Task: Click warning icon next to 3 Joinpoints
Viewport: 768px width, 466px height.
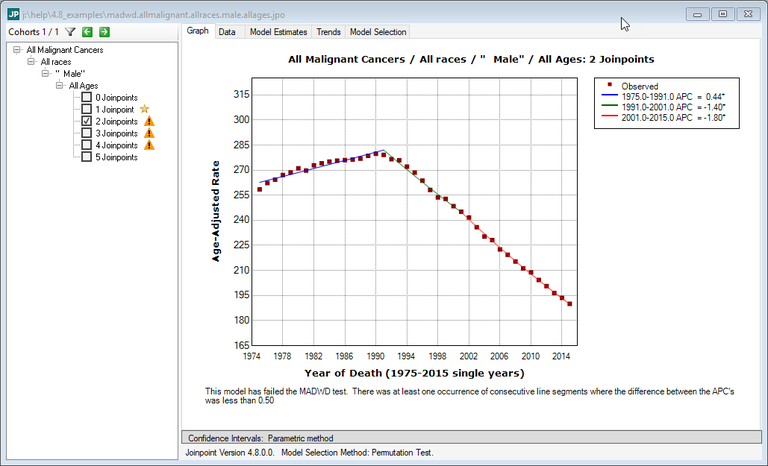Action: click(149, 133)
